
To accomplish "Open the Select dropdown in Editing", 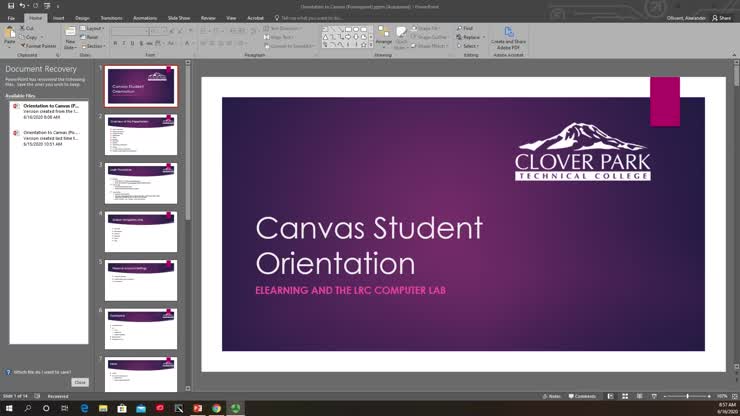I will point(468,46).
